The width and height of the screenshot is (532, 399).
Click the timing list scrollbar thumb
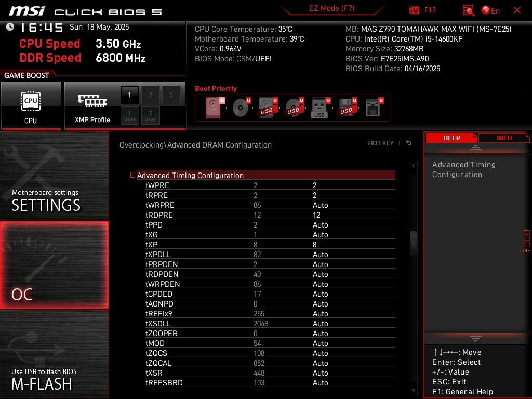coord(413,243)
